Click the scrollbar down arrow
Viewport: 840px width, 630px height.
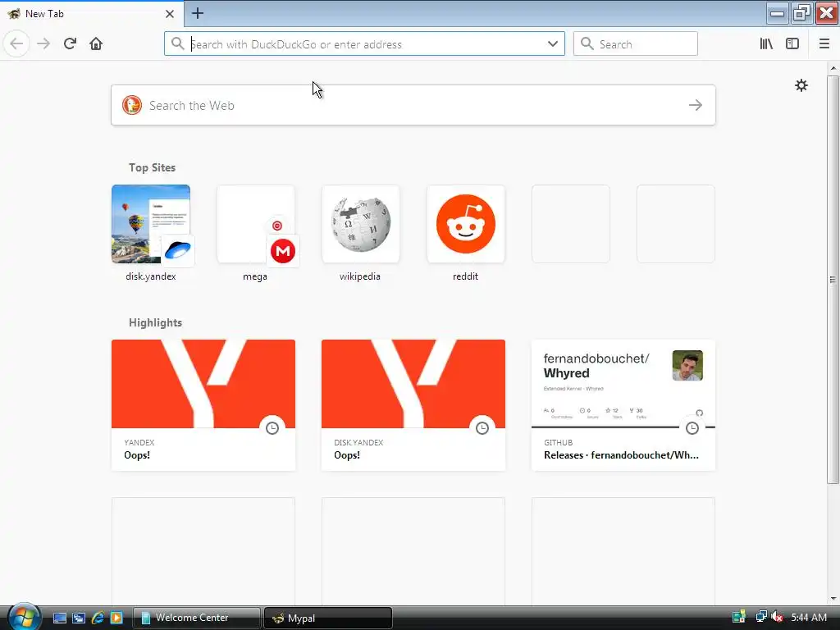click(833, 598)
